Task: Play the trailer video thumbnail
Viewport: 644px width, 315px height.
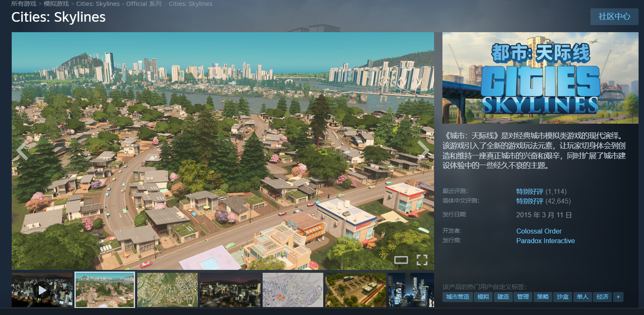Action: 42,290
